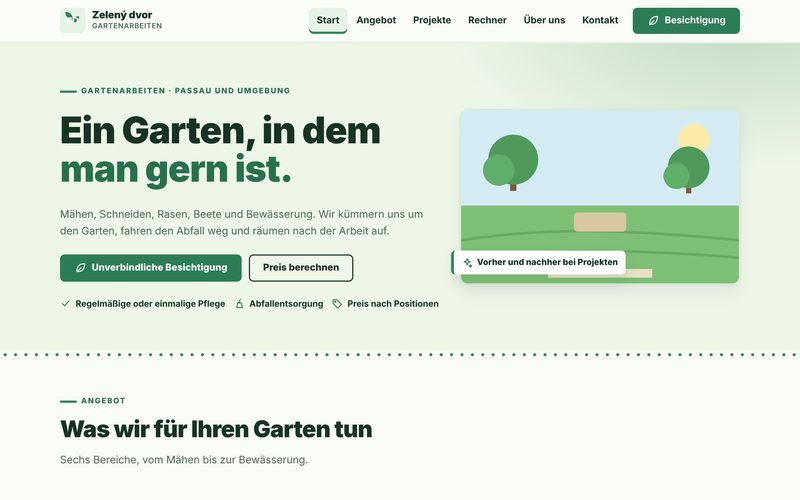This screenshot has width=800, height=500.
Task: Click the paragraph starting Mähen, Schneiden, Rasen
Action: click(x=242, y=222)
